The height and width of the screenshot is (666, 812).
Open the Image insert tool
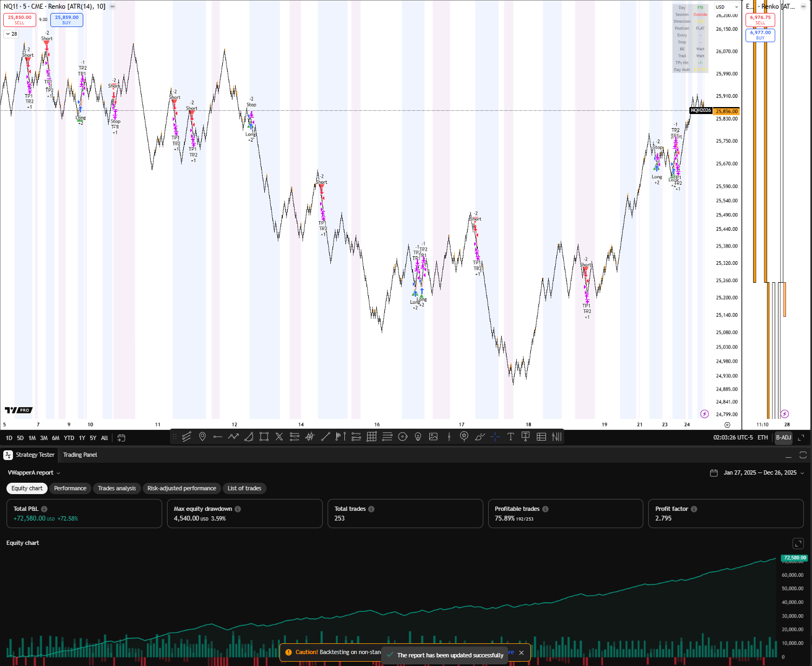click(433, 437)
